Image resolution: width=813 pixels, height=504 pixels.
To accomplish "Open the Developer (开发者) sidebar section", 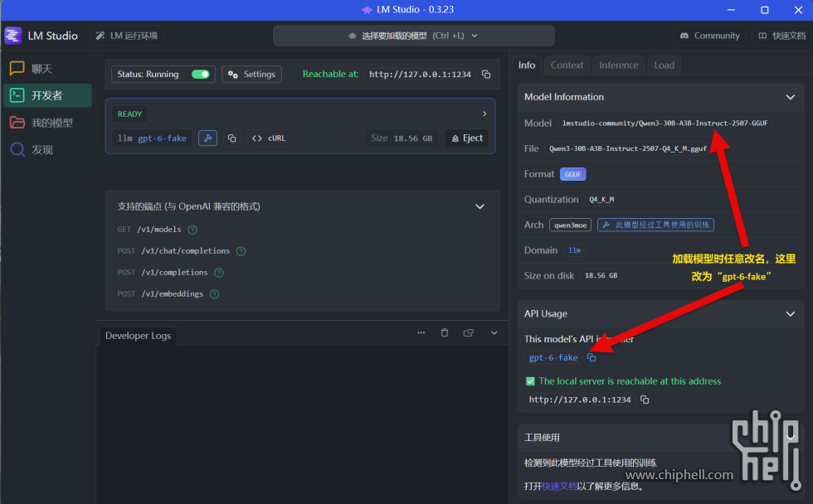I will pos(46,96).
